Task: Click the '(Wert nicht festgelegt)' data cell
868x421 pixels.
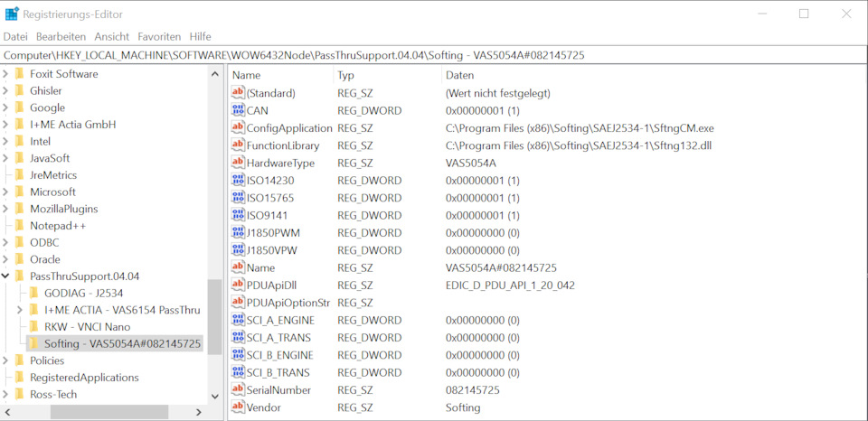Action: pos(497,93)
